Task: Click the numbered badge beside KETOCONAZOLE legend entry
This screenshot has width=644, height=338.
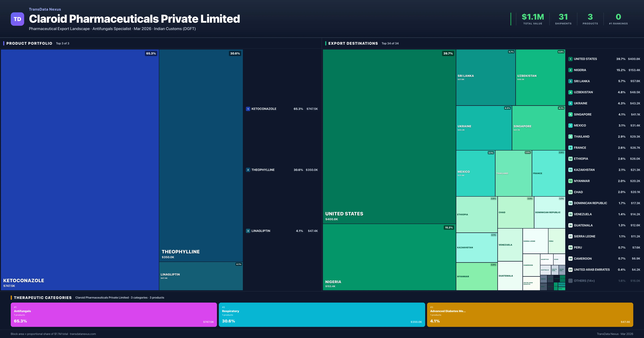Action: [x=248, y=109]
